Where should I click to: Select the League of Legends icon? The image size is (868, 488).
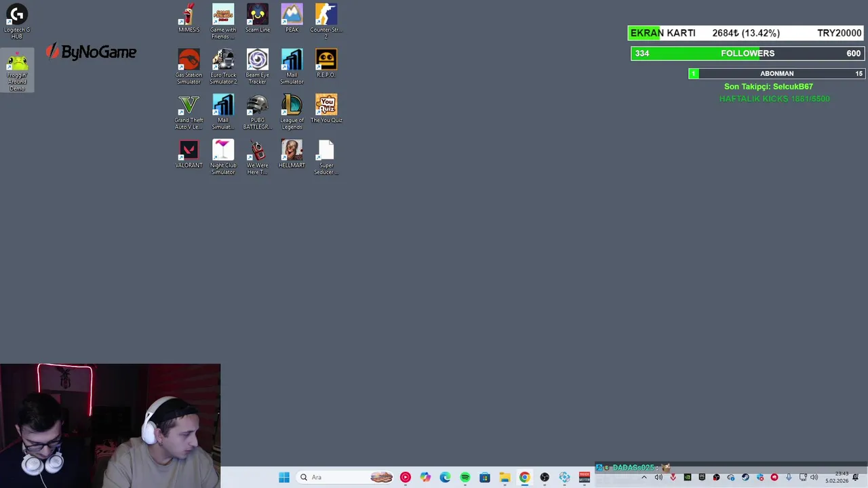(292, 112)
